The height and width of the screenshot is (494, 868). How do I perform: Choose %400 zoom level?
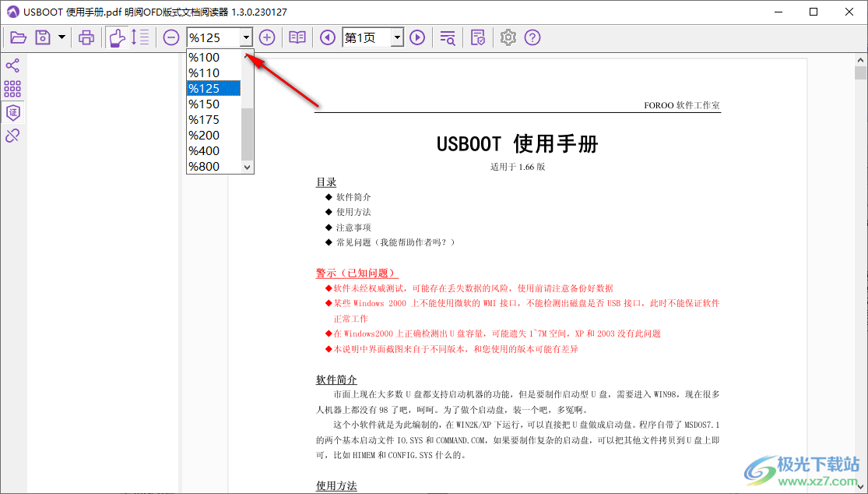click(213, 150)
